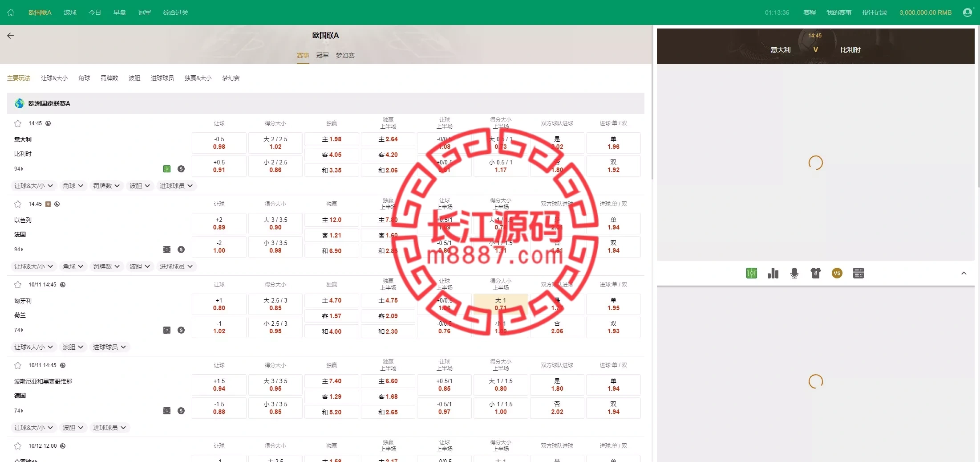Go to the home page icon
This screenshot has height=462, width=980.
click(11, 12)
